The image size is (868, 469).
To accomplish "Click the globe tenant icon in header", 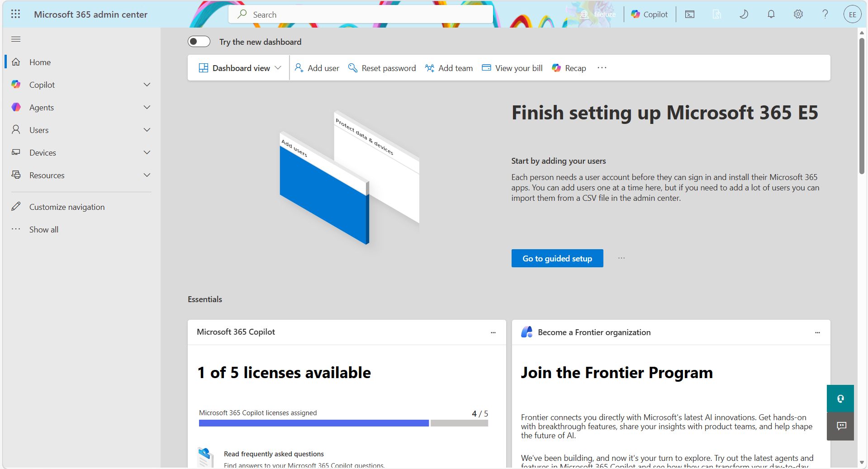I will point(584,14).
